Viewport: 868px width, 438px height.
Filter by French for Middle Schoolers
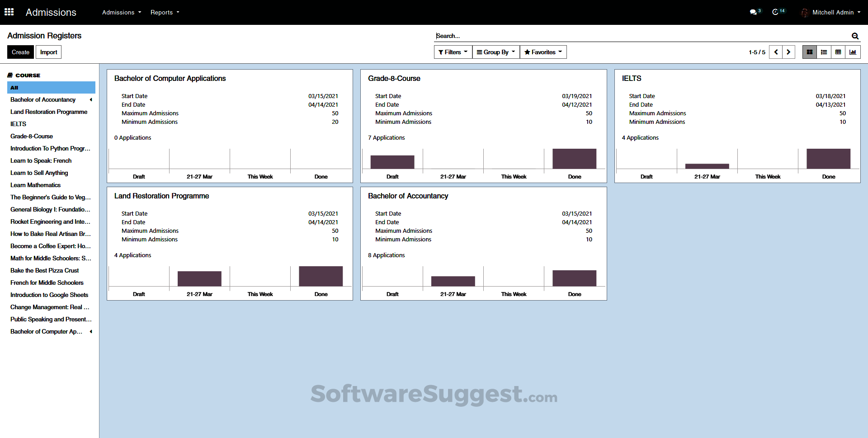47,283
